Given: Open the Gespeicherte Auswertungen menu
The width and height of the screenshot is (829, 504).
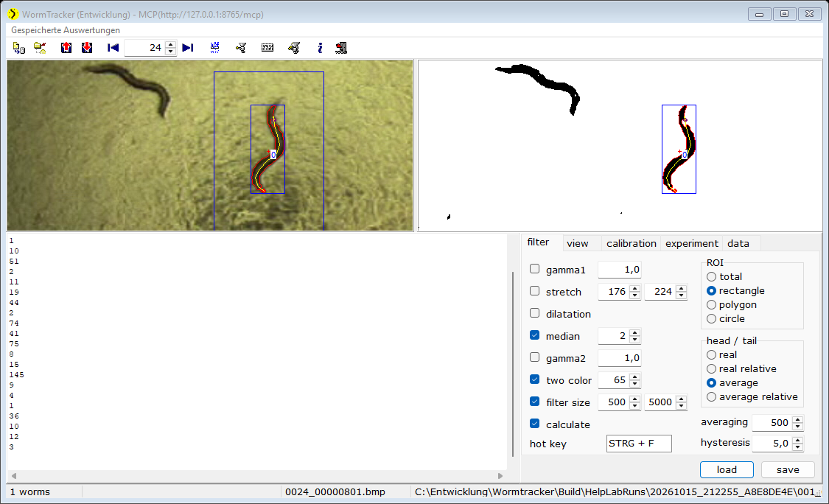Looking at the screenshot, I should tap(66, 30).
